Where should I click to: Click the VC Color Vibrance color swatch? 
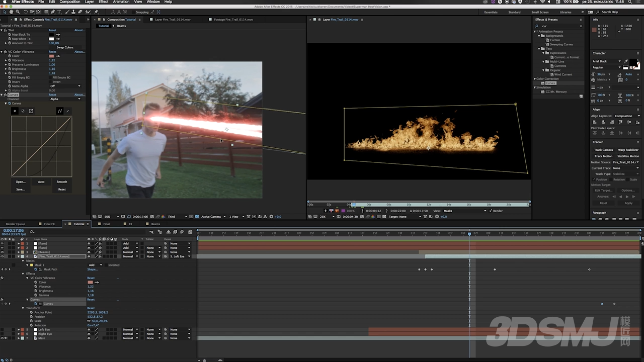pyautogui.click(x=51, y=56)
